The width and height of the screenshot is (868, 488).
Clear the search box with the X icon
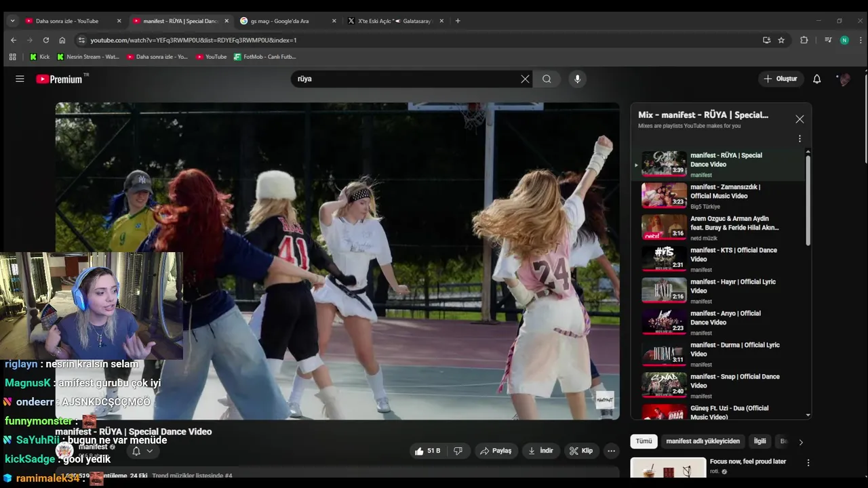pos(525,79)
